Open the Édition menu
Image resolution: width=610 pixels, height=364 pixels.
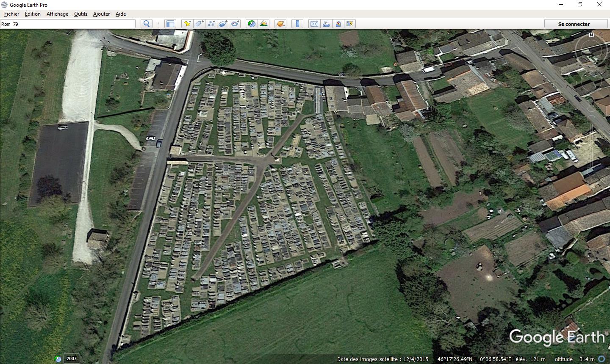tap(33, 14)
